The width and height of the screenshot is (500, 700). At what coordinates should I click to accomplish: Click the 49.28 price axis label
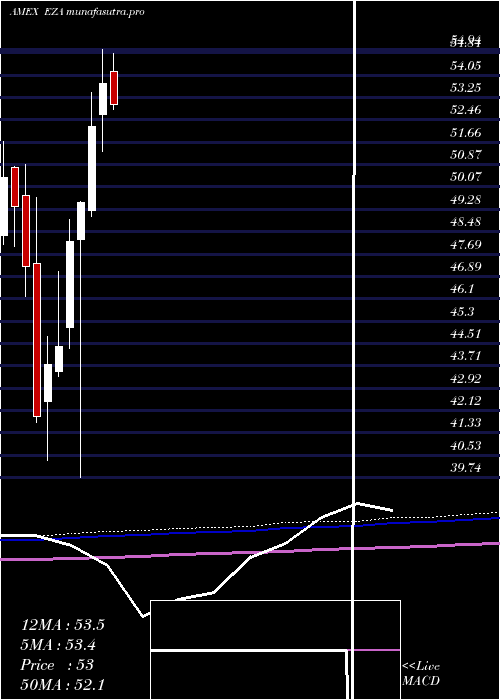466,200
